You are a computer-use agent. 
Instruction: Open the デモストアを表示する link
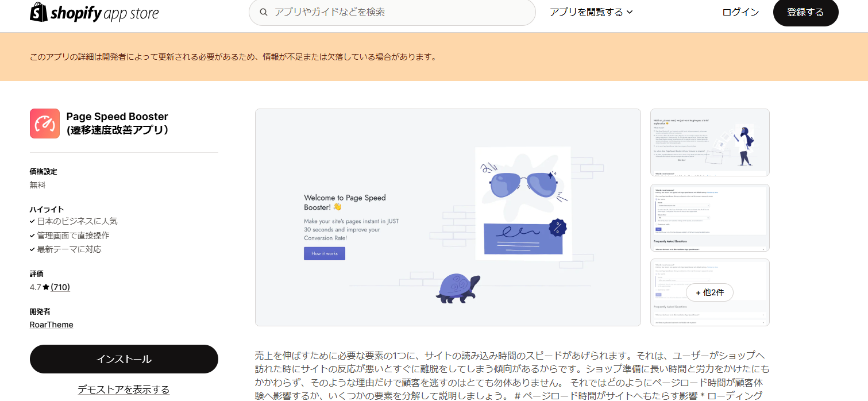point(124,390)
